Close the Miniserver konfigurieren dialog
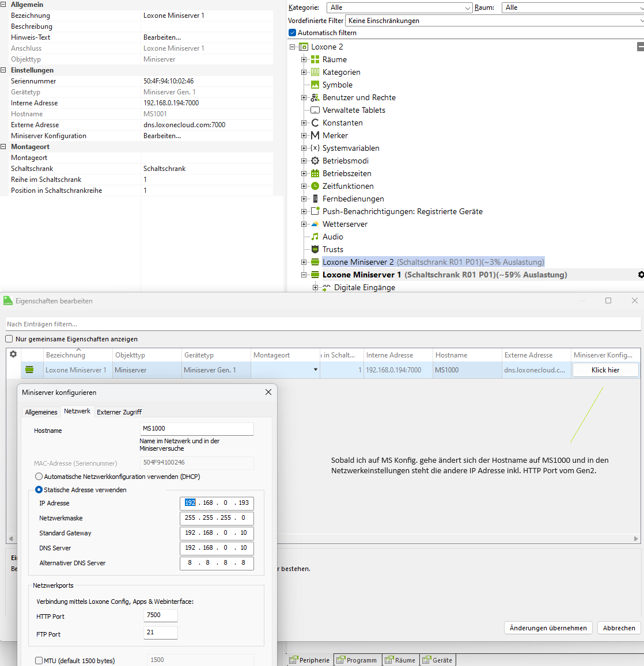Screen dimensions: 644x666 pyautogui.click(x=268, y=392)
